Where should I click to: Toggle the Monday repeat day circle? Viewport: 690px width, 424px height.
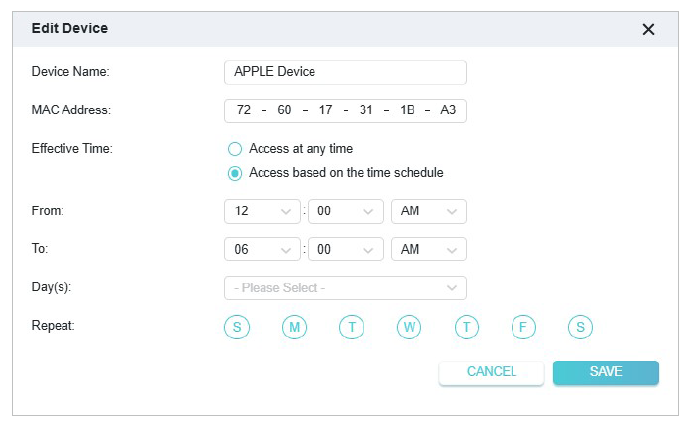[294, 326]
